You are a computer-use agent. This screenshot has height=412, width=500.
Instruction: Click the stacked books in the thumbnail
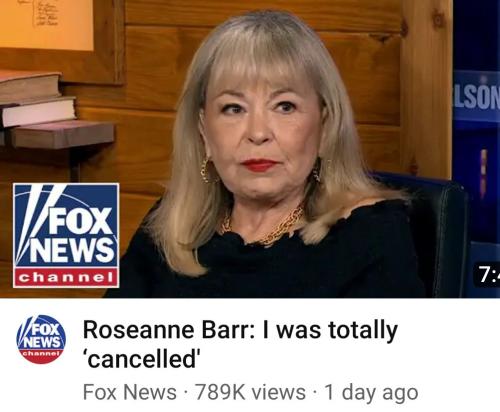[x=50, y=109]
